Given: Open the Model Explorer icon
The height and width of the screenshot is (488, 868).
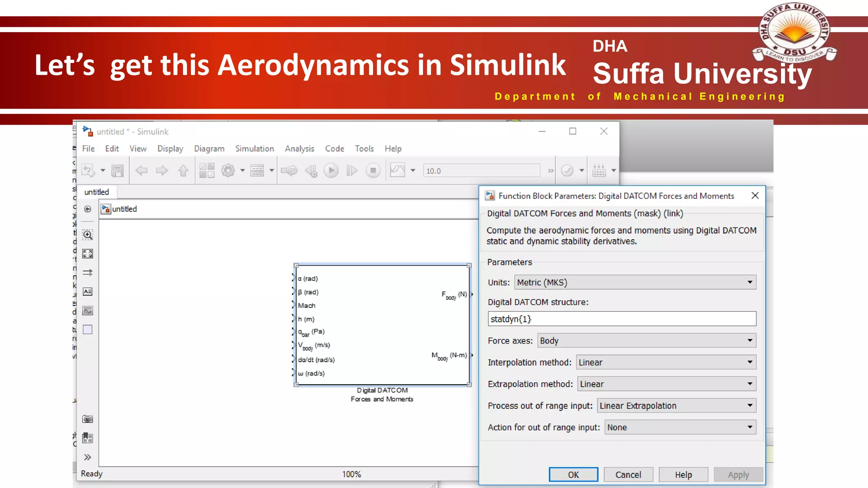Looking at the screenshot, I should tap(257, 170).
